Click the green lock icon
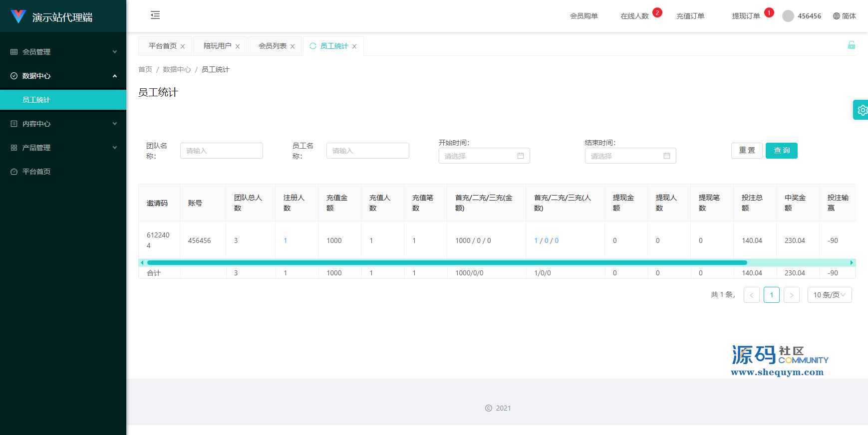Screen dimensions: 868x435 (x=851, y=45)
